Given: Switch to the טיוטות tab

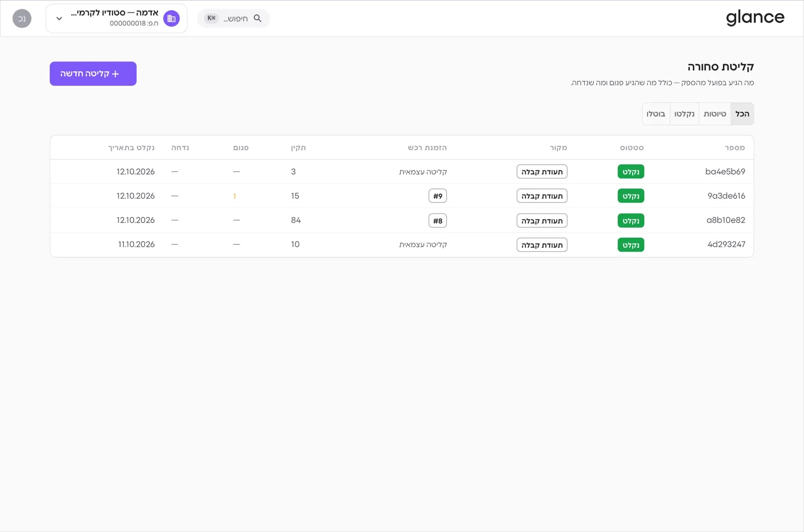Looking at the screenshot, I should tap(715, 114).
